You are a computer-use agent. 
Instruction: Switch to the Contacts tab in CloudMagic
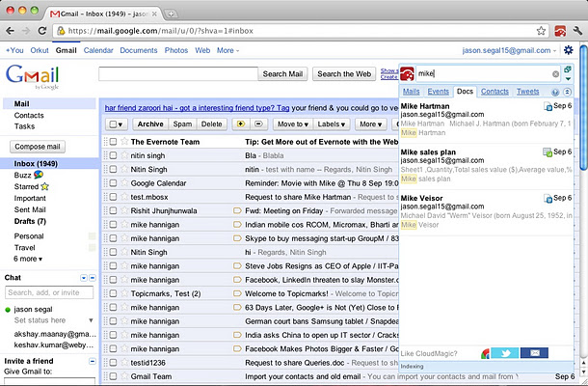pos(494,92)
